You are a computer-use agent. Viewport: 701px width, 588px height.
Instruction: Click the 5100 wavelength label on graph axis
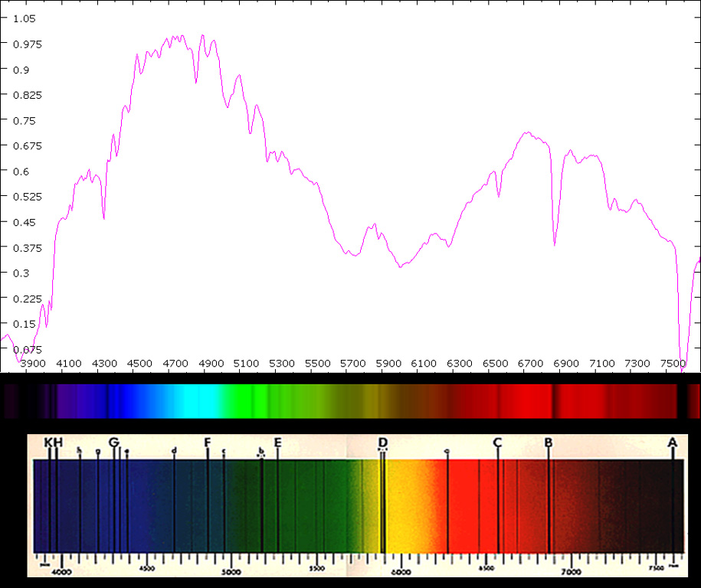[247, 364]
